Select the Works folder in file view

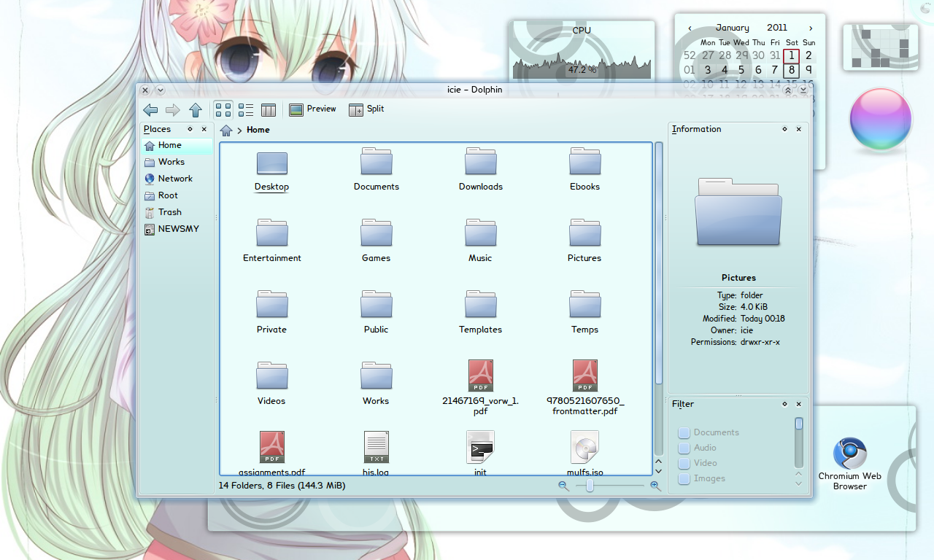(x=376, y=384)
